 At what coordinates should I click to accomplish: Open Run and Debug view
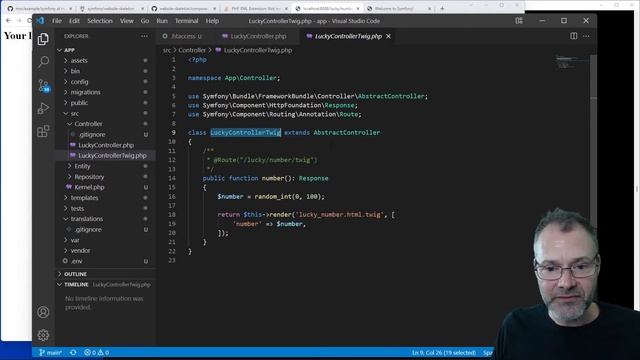43,108
